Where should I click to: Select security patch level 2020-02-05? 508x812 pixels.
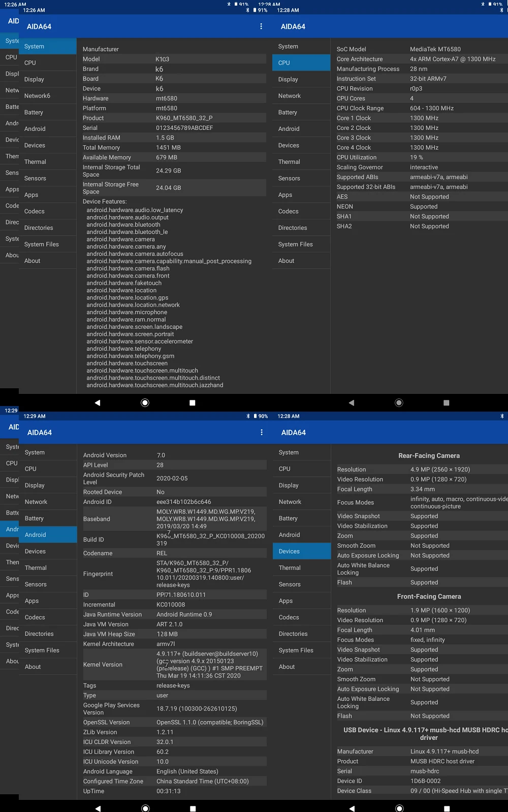click(172, 479)
